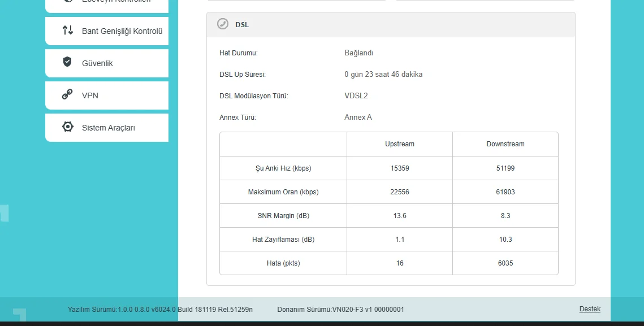Viewport: 644px width, 326px height.
Task: Select the Hat Durumu value Bağlandı
Action: click(358, 53)
